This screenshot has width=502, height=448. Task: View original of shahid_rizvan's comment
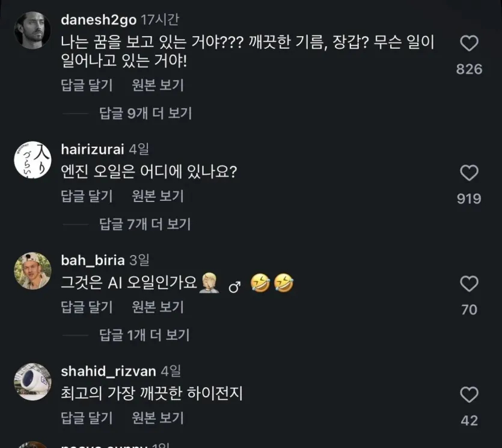coord(158,418)
